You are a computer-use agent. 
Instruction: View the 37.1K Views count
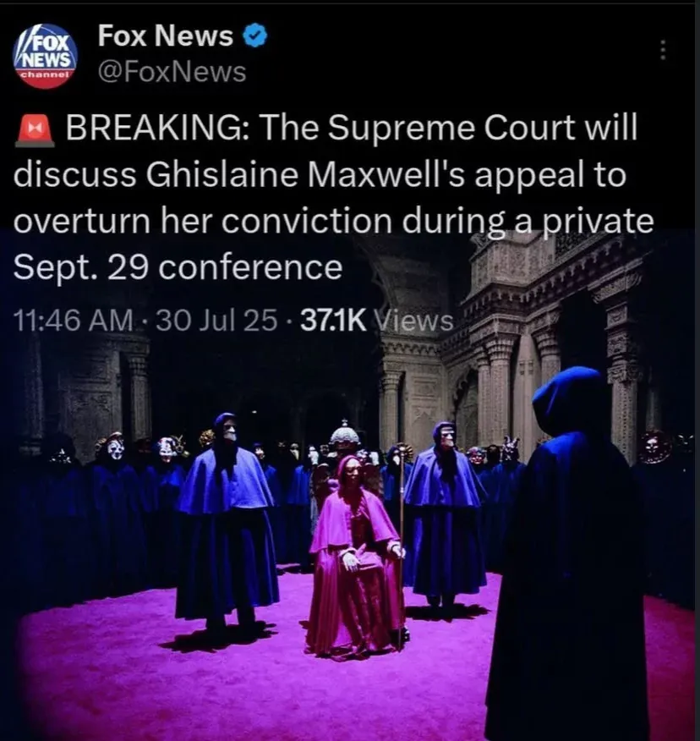tap(376, 321)
